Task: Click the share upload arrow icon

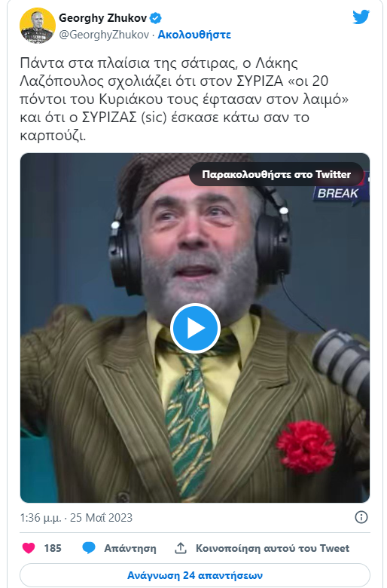Action: point(181,548)
